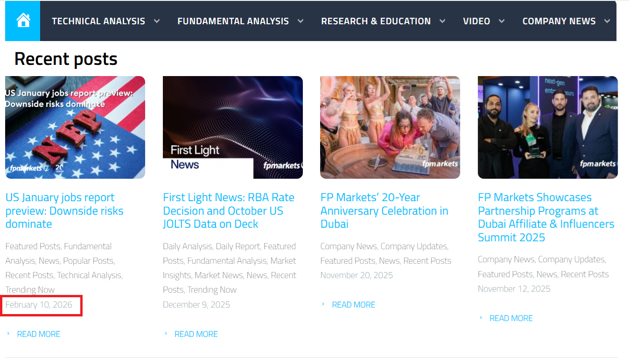Screen dimensions: 629x364
Task: Click READ MORE under the First Light News post
Action: click(x=196, y=334)
